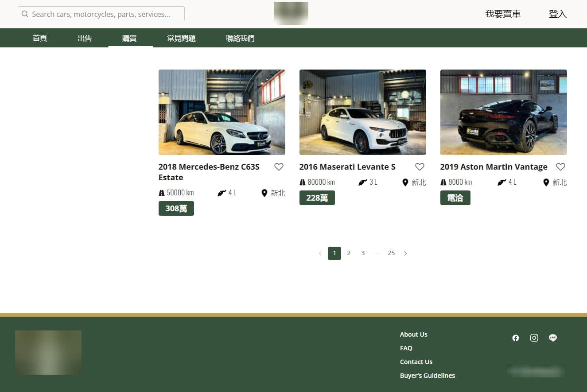Go to next page with right chevron
The image size is (587, 392).
coord(405,253)
